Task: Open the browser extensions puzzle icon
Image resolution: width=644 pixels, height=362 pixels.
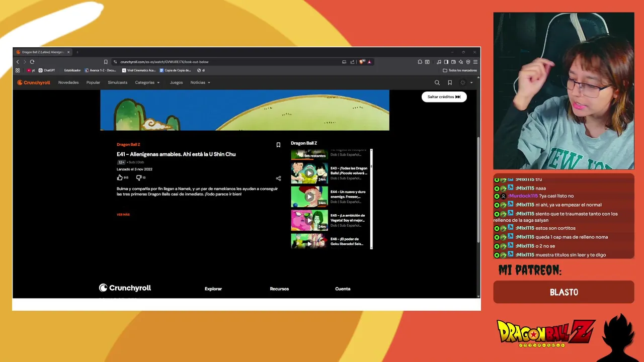Action: (x=420, y=62)
